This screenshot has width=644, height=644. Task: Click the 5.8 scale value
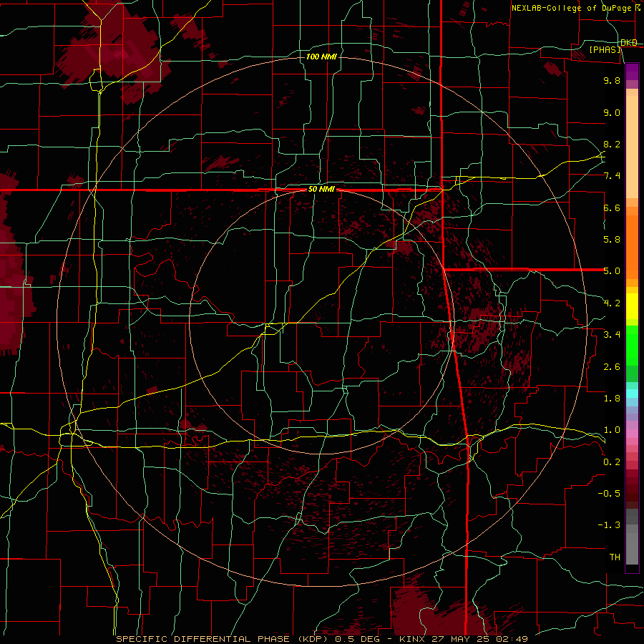(x=612, y=240)
